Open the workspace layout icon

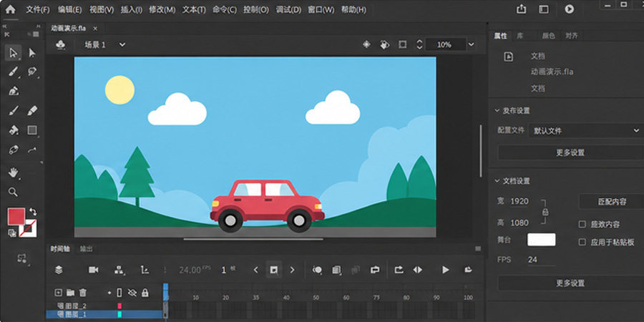tap(543, 9)
